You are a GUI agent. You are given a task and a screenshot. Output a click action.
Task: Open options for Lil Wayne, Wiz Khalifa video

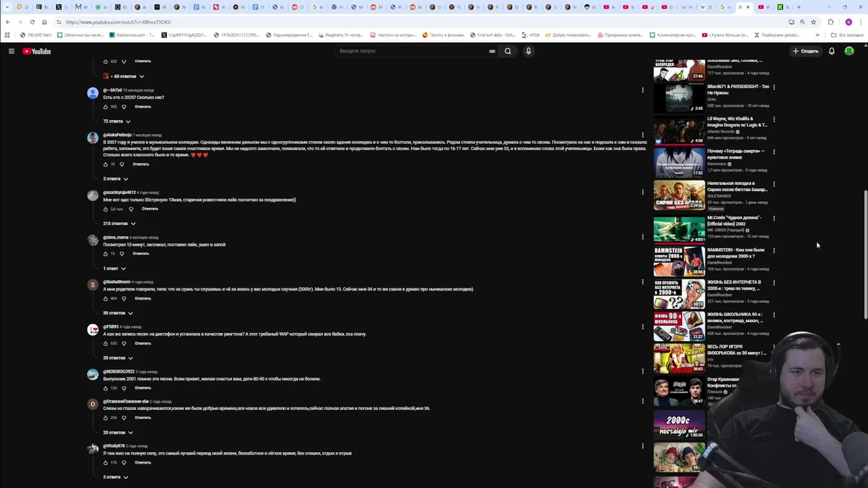point(774,119)
